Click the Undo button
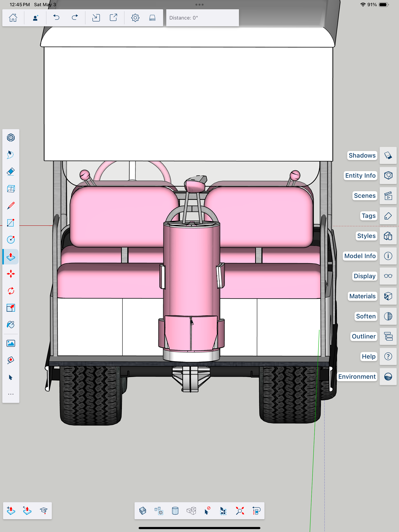This screenshot has height=532, width=399. point(56,17)
